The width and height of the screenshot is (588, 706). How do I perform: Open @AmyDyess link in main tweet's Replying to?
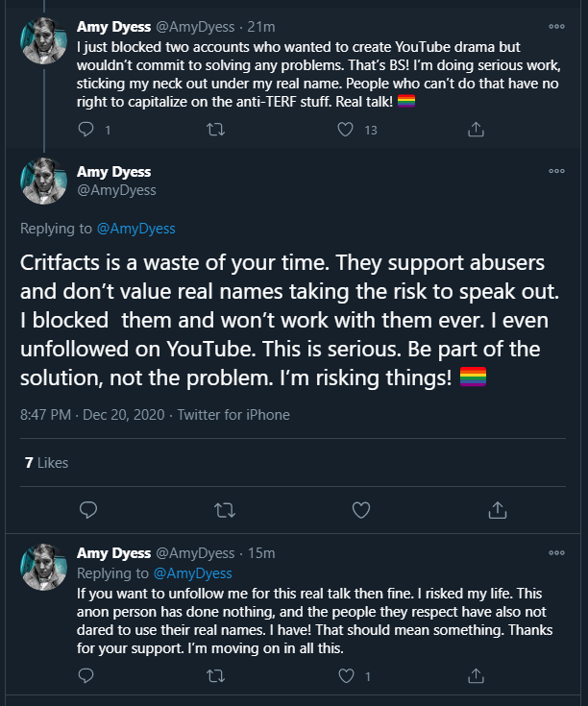click(x=136, y=229)
